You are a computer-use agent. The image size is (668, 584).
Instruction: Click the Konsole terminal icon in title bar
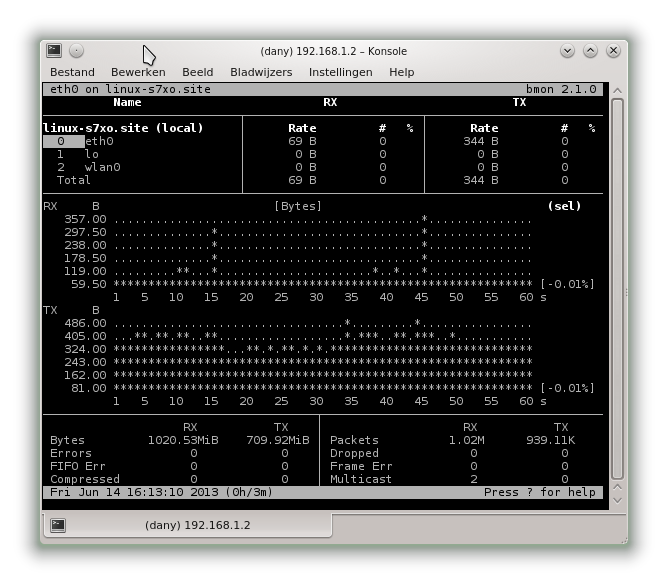coord(54,51)
